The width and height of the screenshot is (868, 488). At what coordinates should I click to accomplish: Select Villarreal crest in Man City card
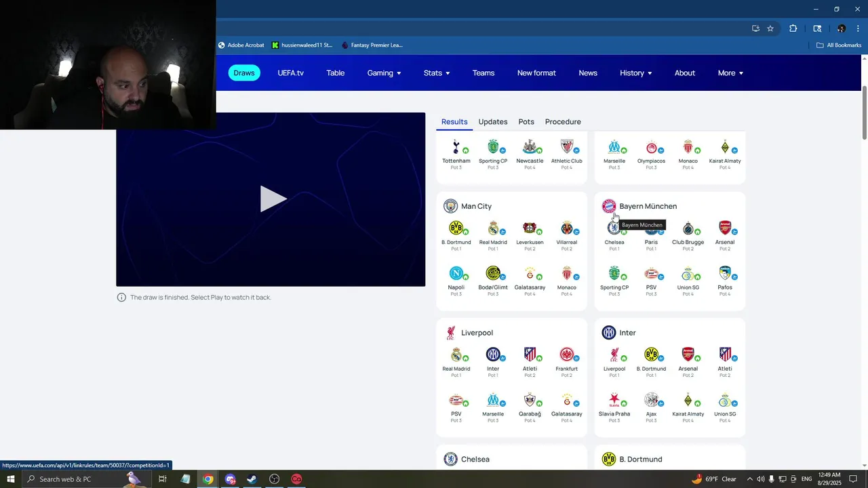(566, 228)
